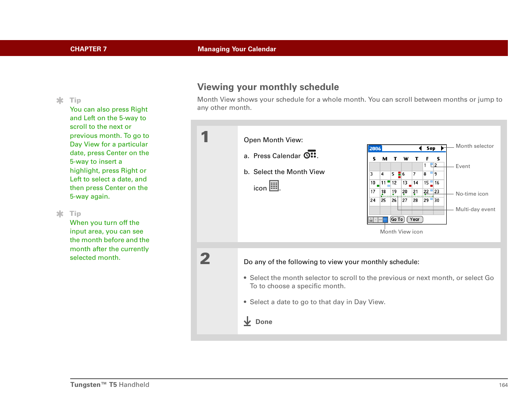
Task: Click the 2006 year tab in calendar
Action: click(x=375, y=148)
